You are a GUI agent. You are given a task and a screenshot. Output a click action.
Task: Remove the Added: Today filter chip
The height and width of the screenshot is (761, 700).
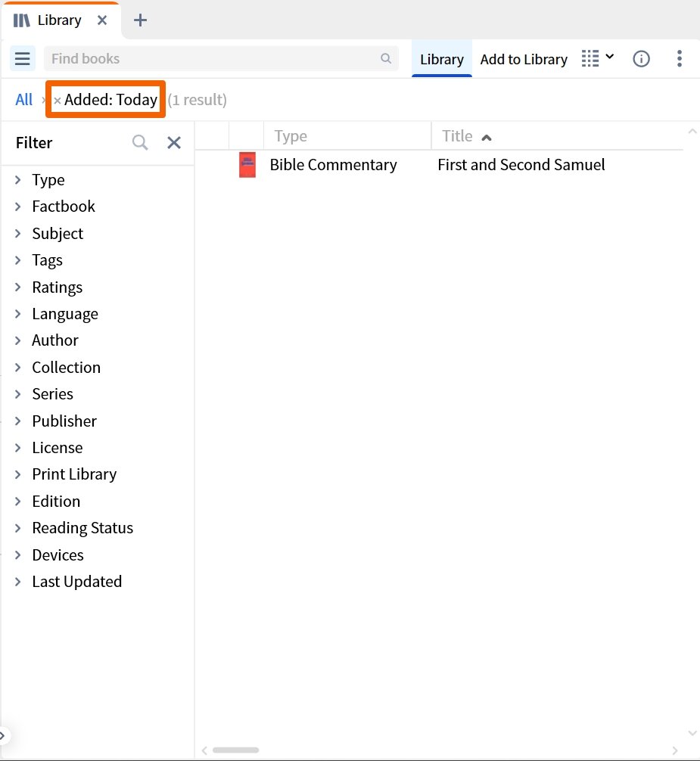pos(58,99)
